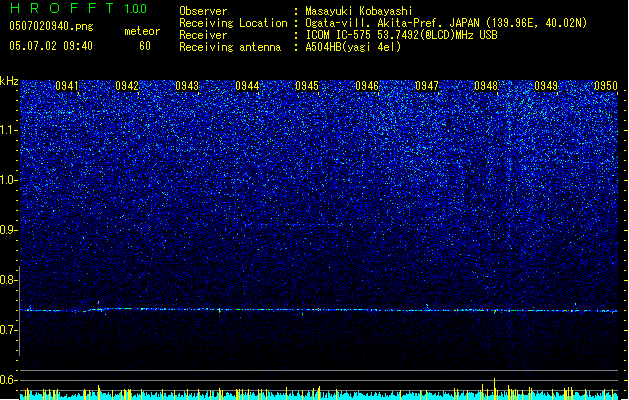Screen dimensions: 629x400
Task: Click the tallest yellow power spike near 0948
Action: pos(494,388)
